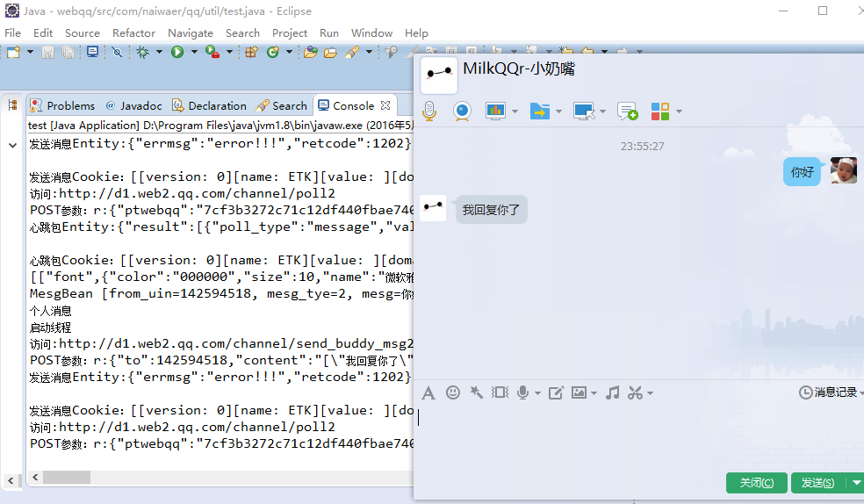This screenshot has height=504, width=864.
Task: Expand the Search toolbar dropdown arrow
Action: [x=369, y=52]
